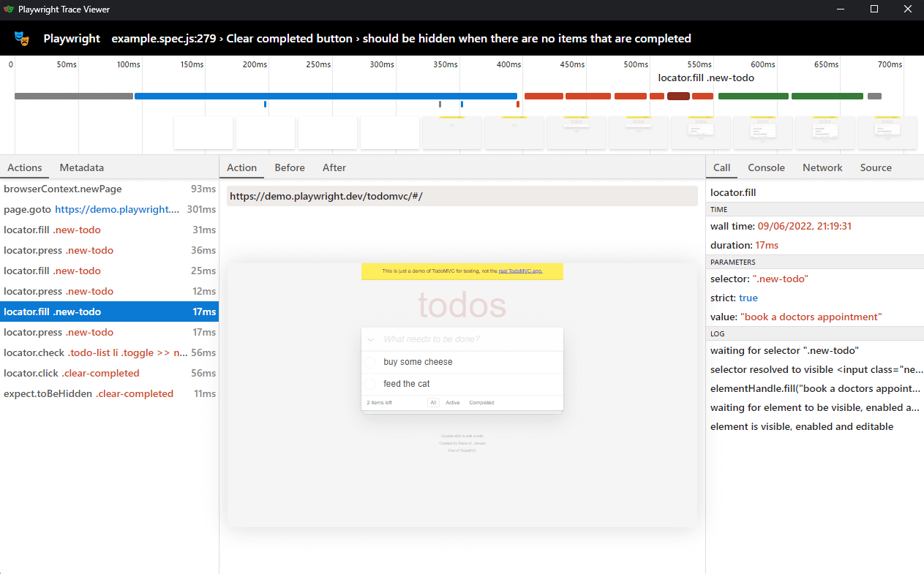Select the After tab
Image resolution: width=924 pixels, height=574 pixels.
pos(334,167)
